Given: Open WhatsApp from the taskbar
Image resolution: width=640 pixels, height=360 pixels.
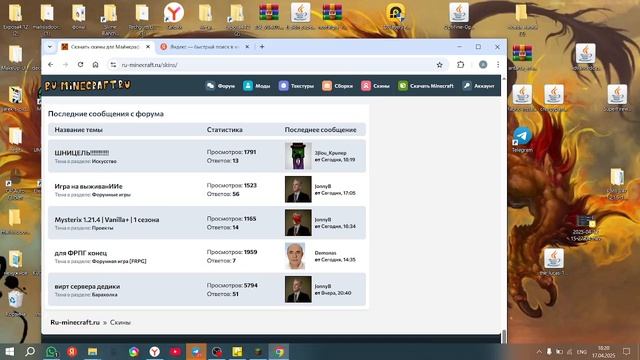Looking at the screenshot, I should point(51,351).
